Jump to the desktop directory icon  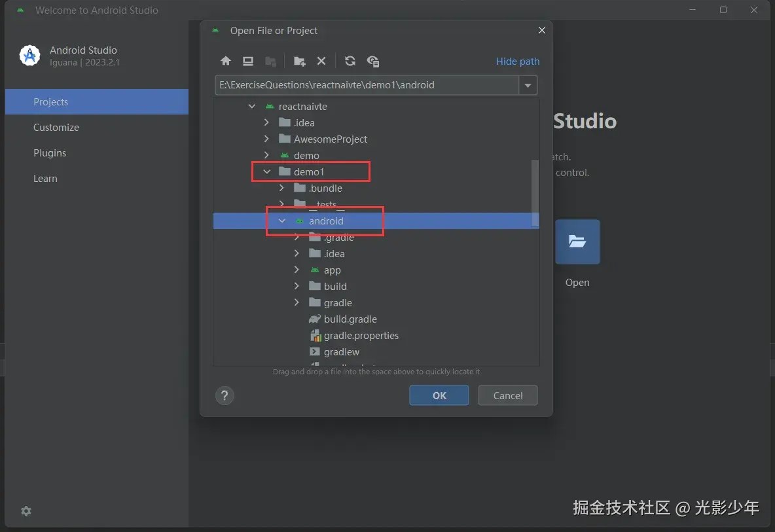(x=247, y=61)
